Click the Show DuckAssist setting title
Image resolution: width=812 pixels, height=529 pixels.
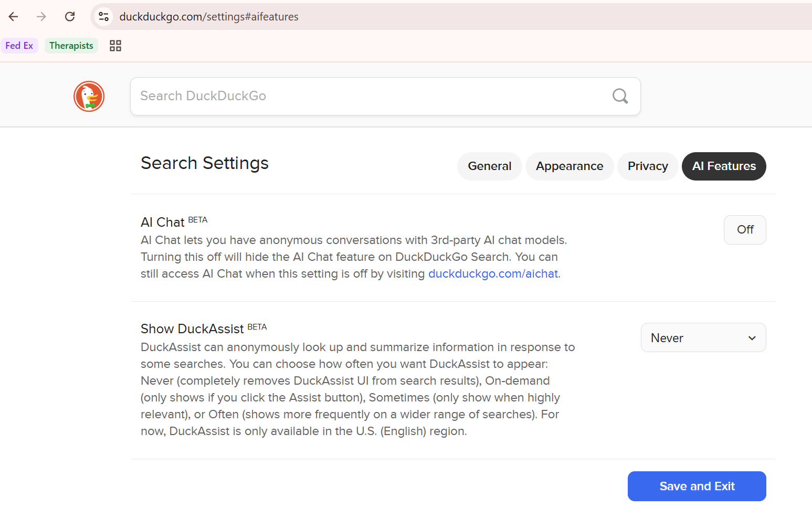(192, 329)
